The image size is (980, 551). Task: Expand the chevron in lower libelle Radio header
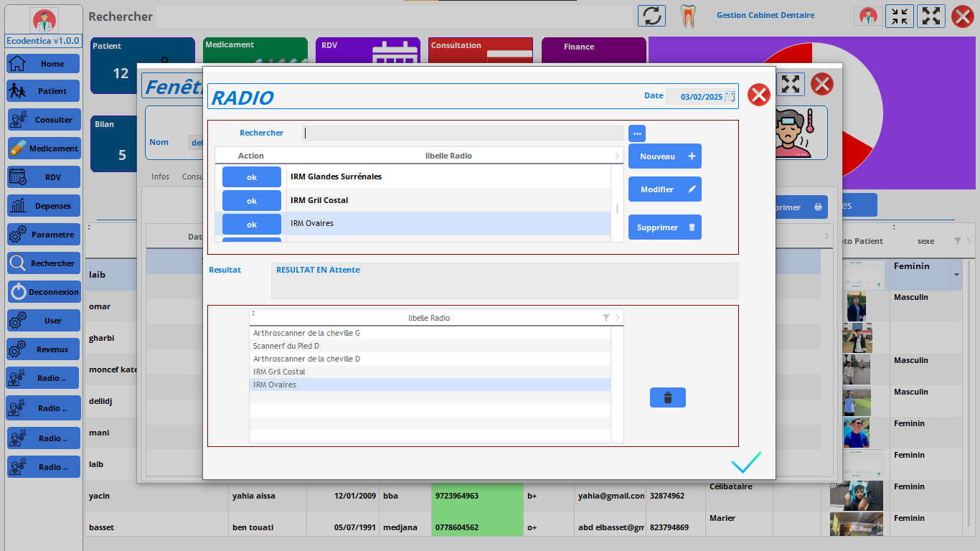coord(618,318)
